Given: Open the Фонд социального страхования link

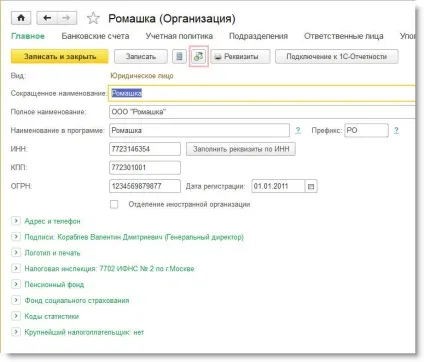Looking at the screenshot, I should click(77, 300).
